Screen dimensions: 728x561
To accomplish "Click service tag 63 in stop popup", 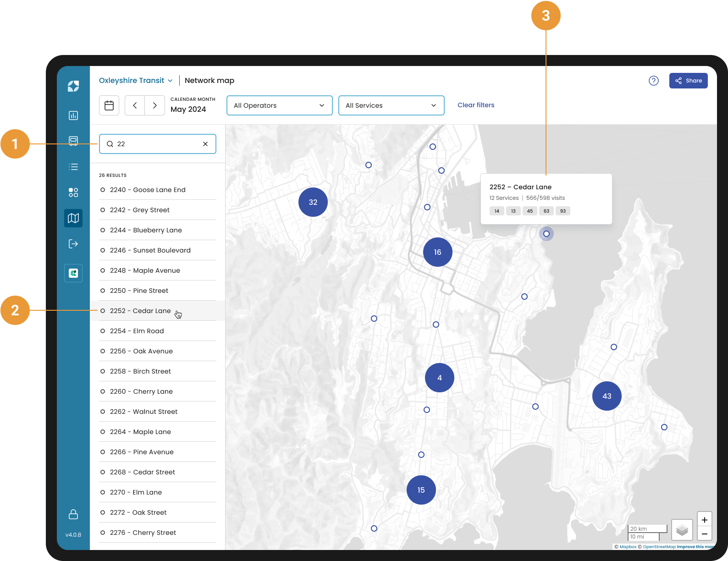I will (546, 211).
